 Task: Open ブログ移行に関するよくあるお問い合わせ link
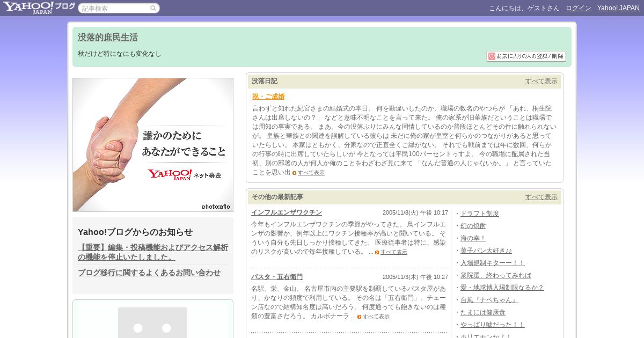pyautogui.click(x=149, y=273)
